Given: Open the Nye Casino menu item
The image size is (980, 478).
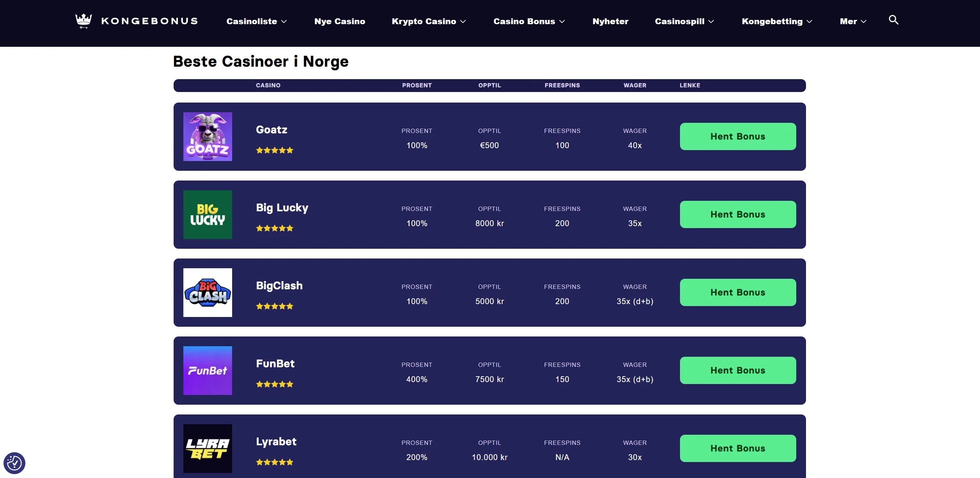Looking at the screenshot, I should 340,21.
